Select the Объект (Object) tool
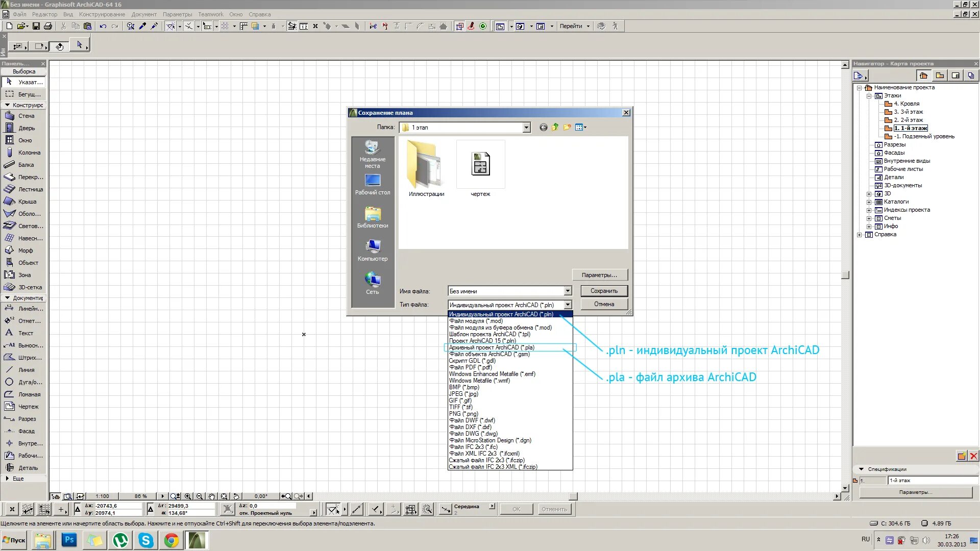 [x=23, y=263]
